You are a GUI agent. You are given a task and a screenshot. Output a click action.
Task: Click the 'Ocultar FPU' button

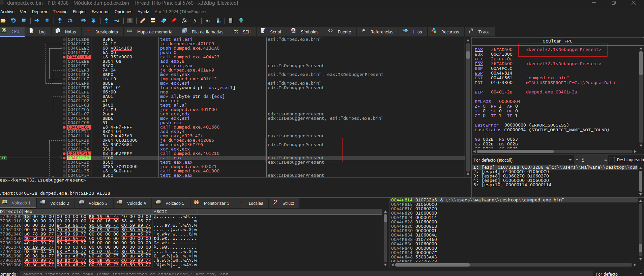pyautogui.click(x=557, y=41)
